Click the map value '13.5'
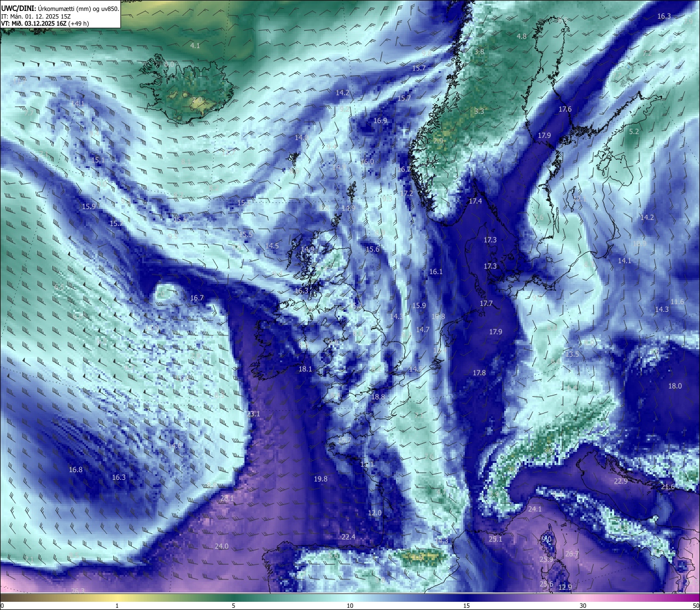700x610 pixels. click(572, 355)
